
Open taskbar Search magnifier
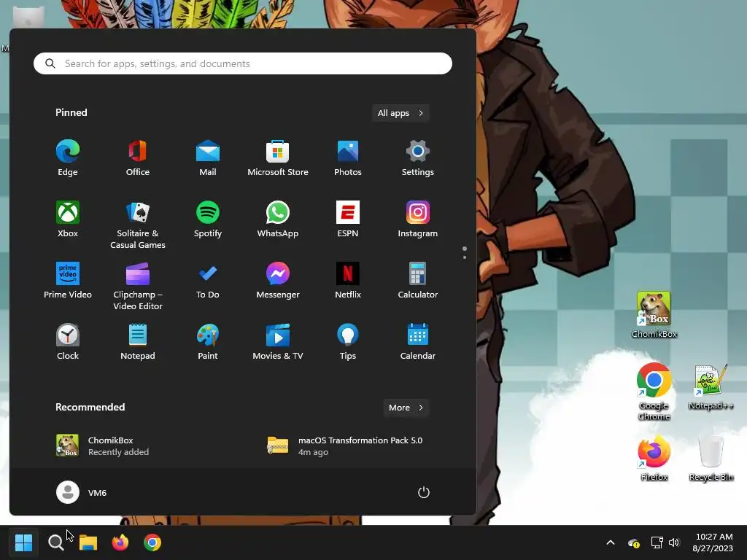55,542
